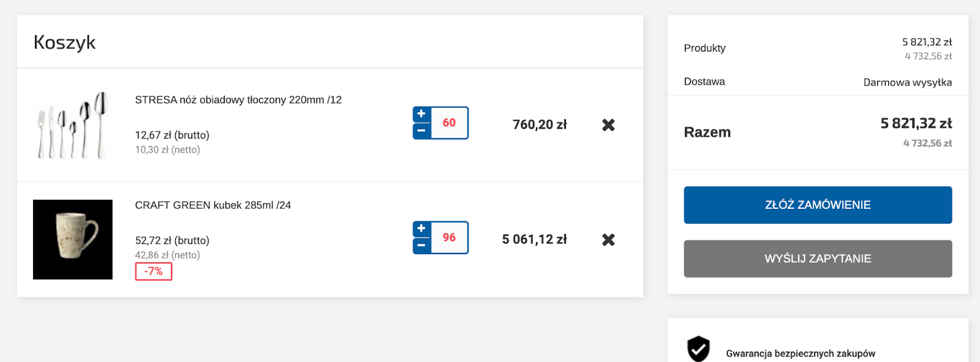
Task: Increase STRESA knife quantity with plus icon
Action: tap(421, 115)
